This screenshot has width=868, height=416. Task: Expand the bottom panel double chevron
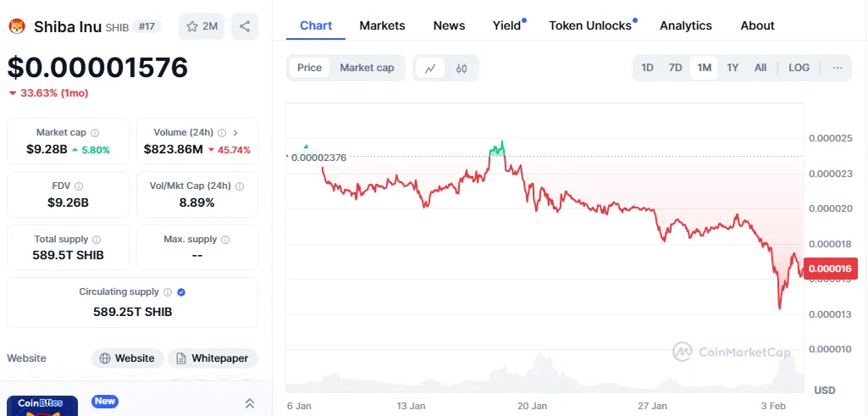pyautogui.click(x=250, y=403)
